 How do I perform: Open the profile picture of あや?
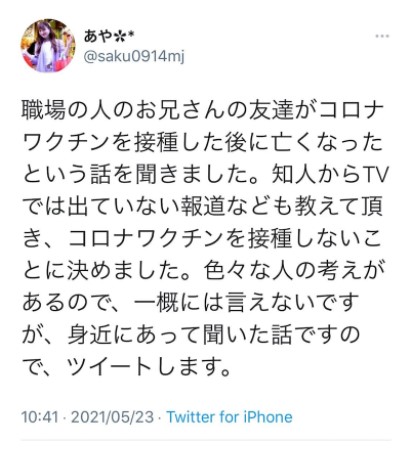point(48,46)
